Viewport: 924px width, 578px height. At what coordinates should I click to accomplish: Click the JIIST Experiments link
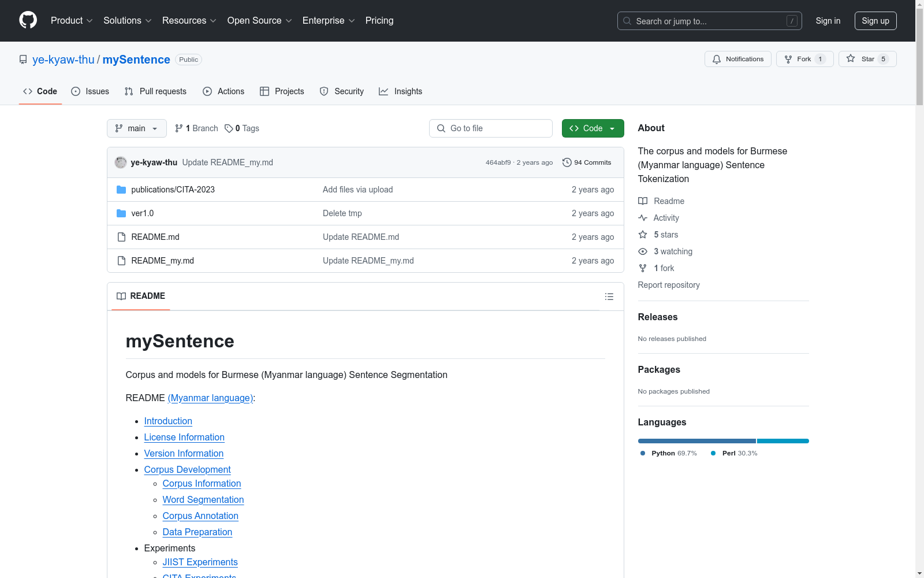coord(200,562)
